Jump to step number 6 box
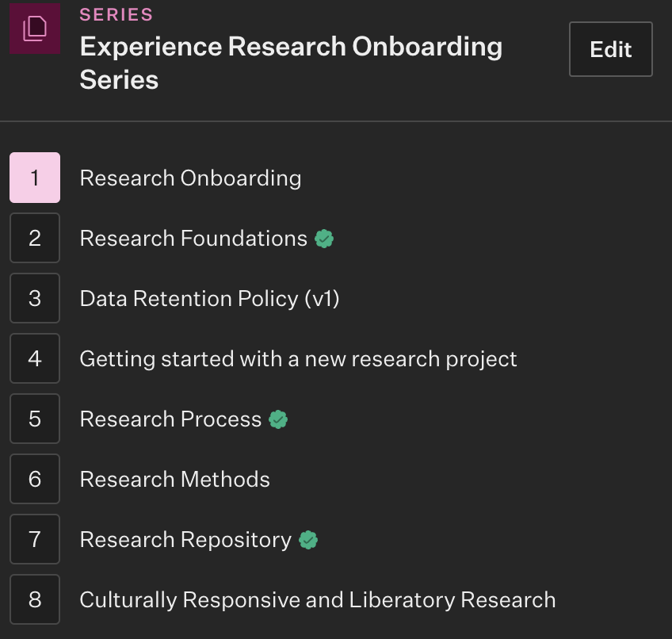This screenshot has height=639, width=672. (x=35, y=479)
